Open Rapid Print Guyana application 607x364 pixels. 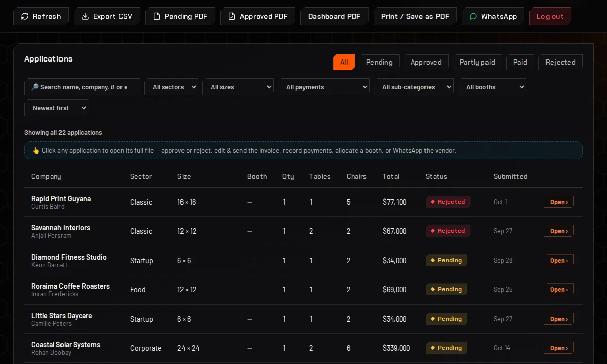pyautogui.click(x=559, y=202)
